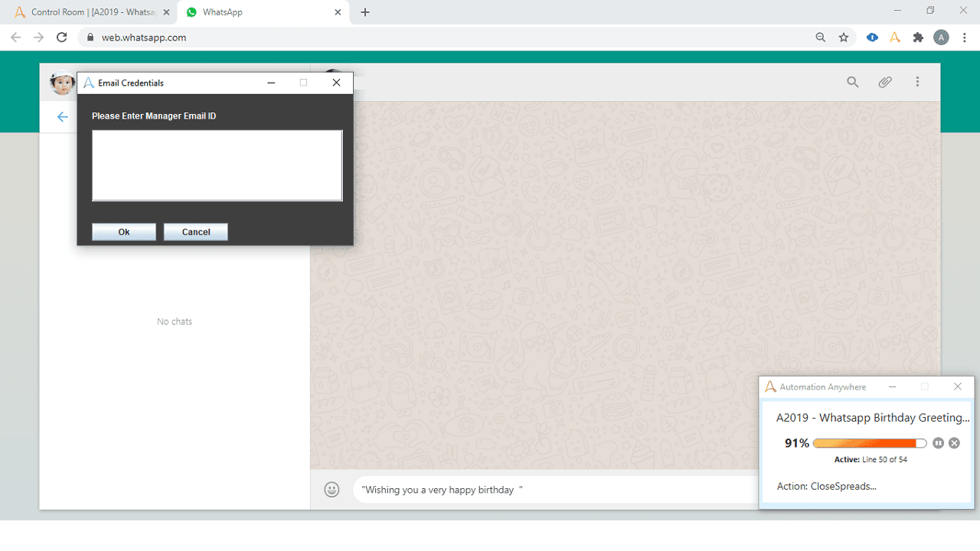
Task: Switch to the Control Room browser tab
Action: click(90, 12)
